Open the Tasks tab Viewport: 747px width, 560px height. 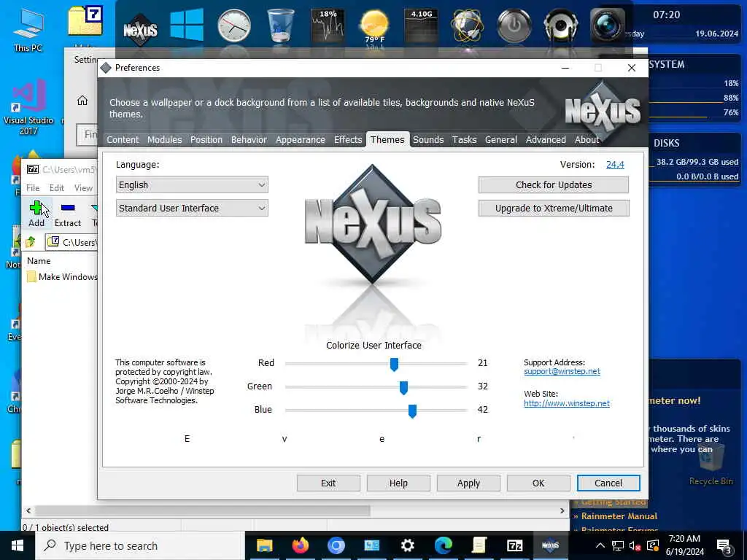(x=464, y=139)
